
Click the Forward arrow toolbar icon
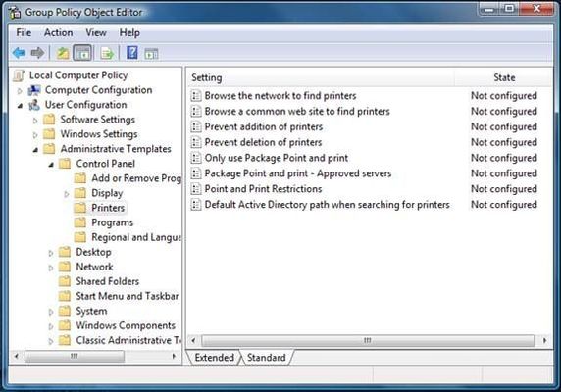click(37, 53)
